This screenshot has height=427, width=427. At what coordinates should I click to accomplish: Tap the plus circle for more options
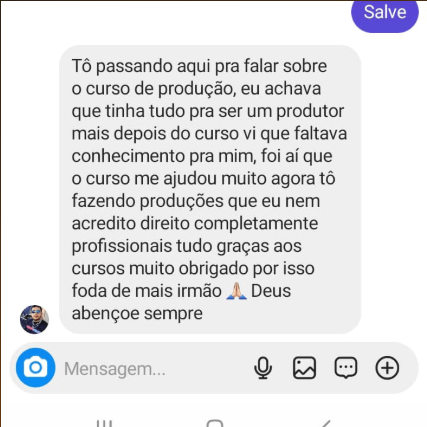tap(387, 368)
